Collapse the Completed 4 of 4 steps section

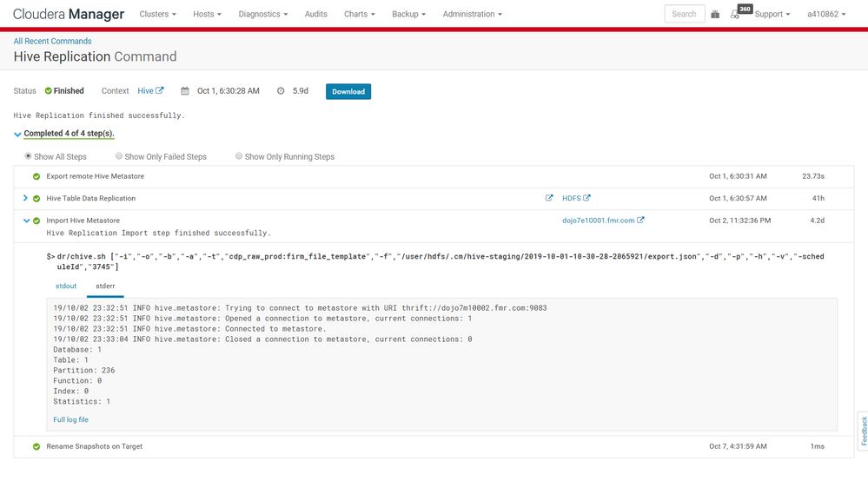click(x=17, y=134)
